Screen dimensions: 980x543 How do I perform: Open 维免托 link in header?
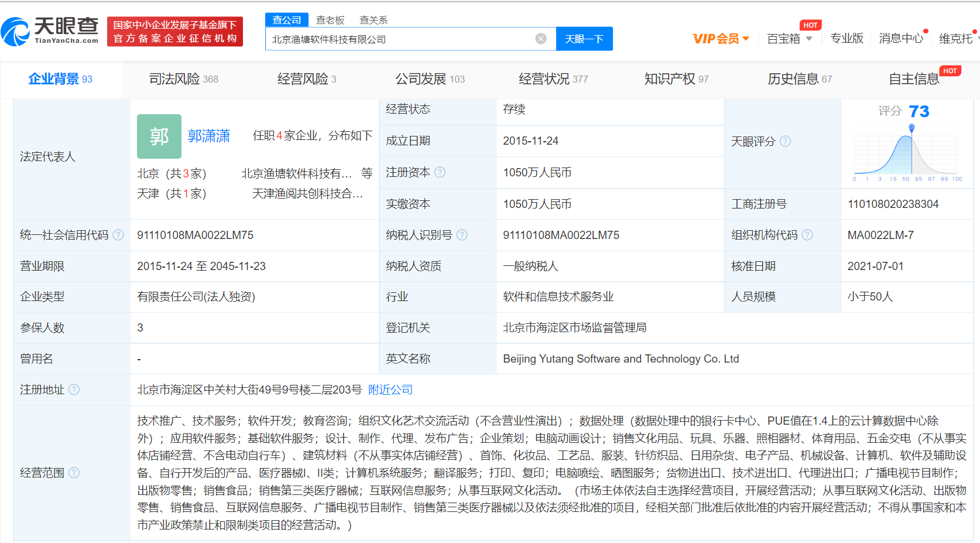(956, 39)
